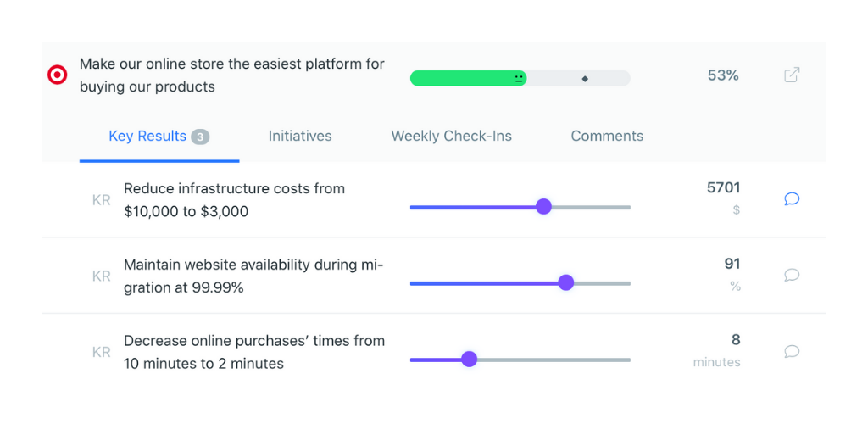Click the 5701 dollar value

coord(724,188)
